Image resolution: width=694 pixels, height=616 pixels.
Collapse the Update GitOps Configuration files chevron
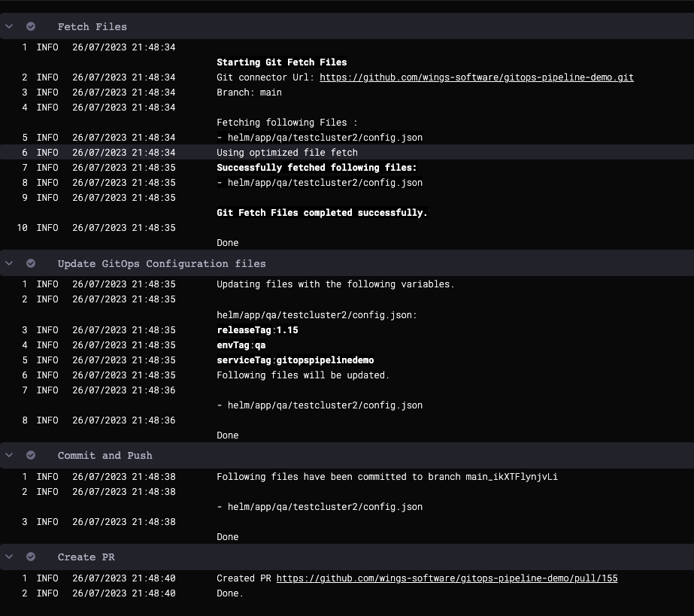[9, 263]
